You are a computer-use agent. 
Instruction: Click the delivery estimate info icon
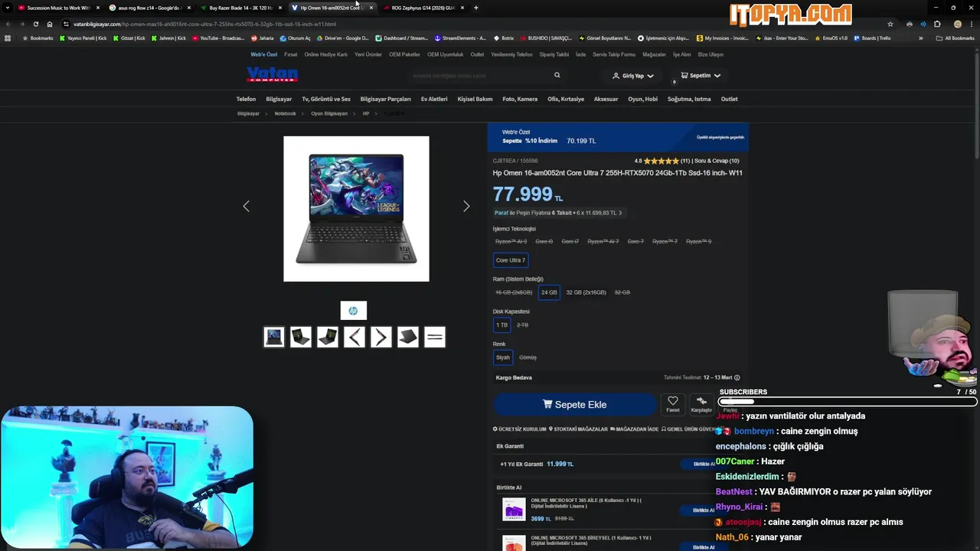[x=737, y=377]
